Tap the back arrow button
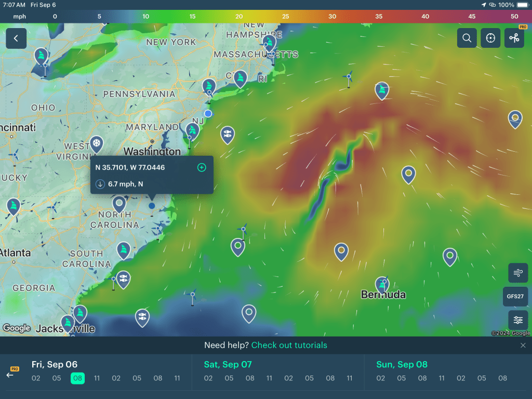This screenshot has width=532, height=399. 16,38
